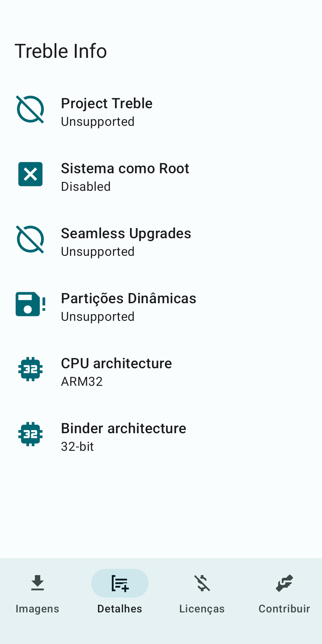The image size is (322, 644).
Task: Open the Project Treble entry
Action: pos(161,112)
